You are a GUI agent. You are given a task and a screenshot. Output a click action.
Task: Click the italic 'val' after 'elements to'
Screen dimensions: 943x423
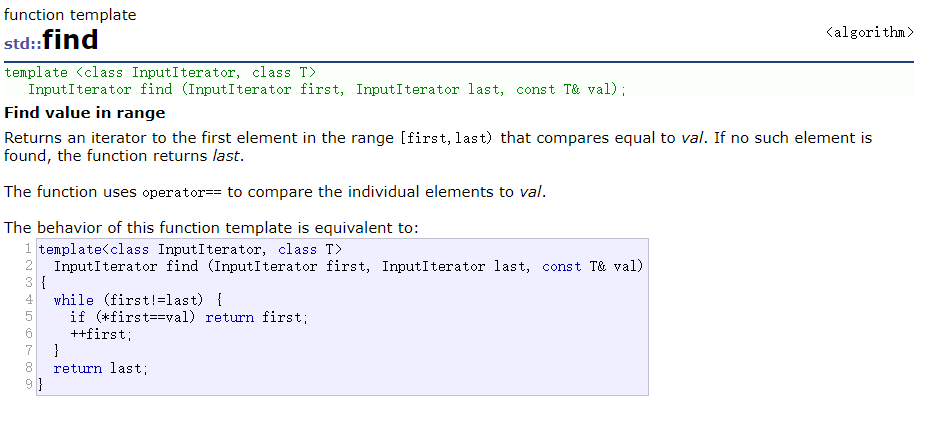click(531, 192)
